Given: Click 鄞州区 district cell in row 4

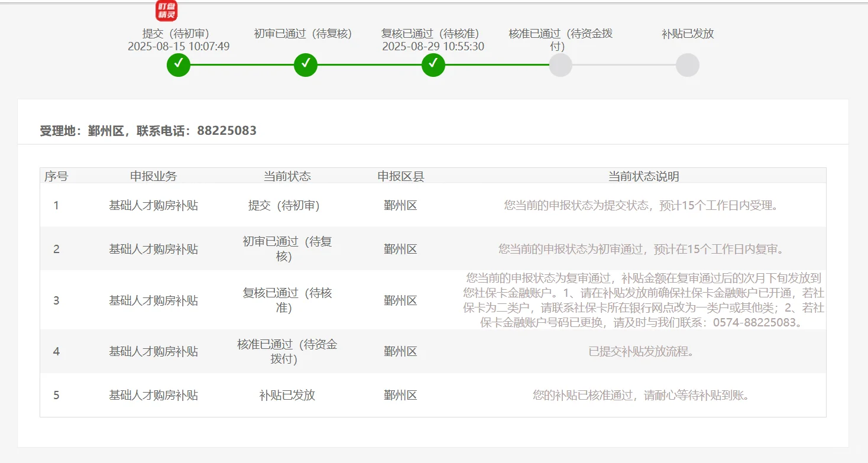Looking at the screenshot, I should point(401,351).
